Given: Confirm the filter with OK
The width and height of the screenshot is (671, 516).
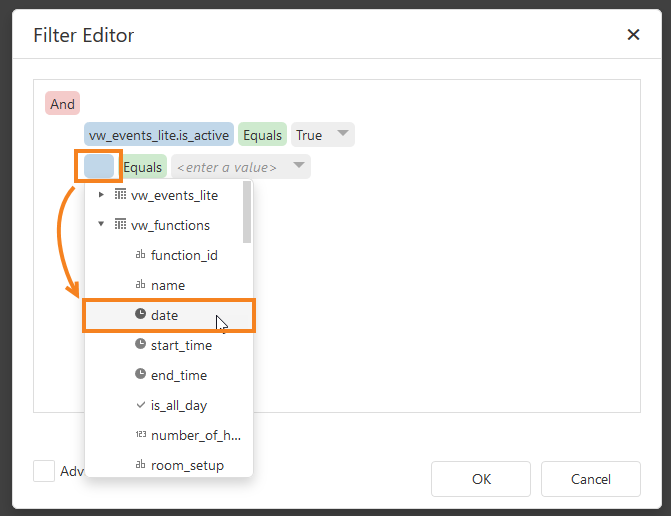Looking at the screenshot, I should [x=481, y=479].
